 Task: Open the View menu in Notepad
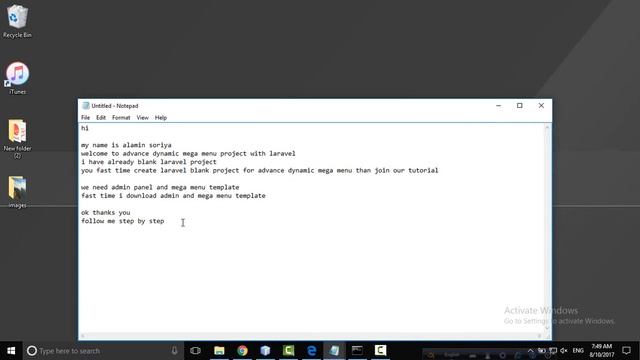coord(142,118)
